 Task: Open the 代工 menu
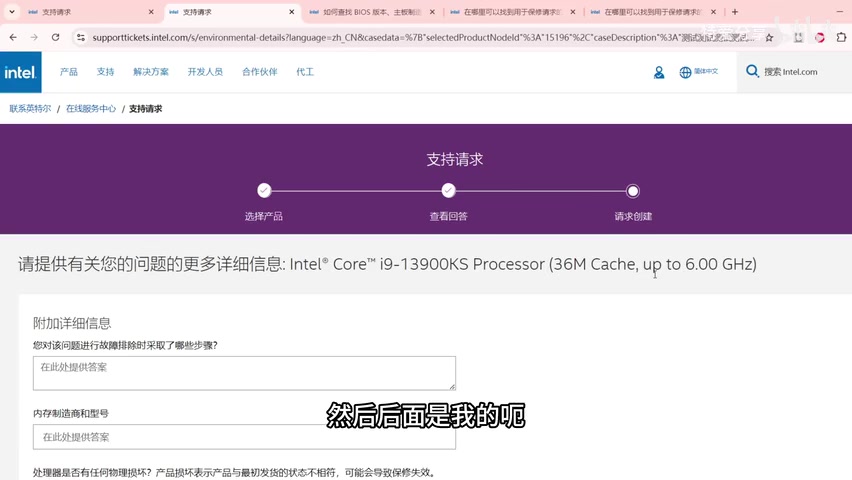click(305, 72)
